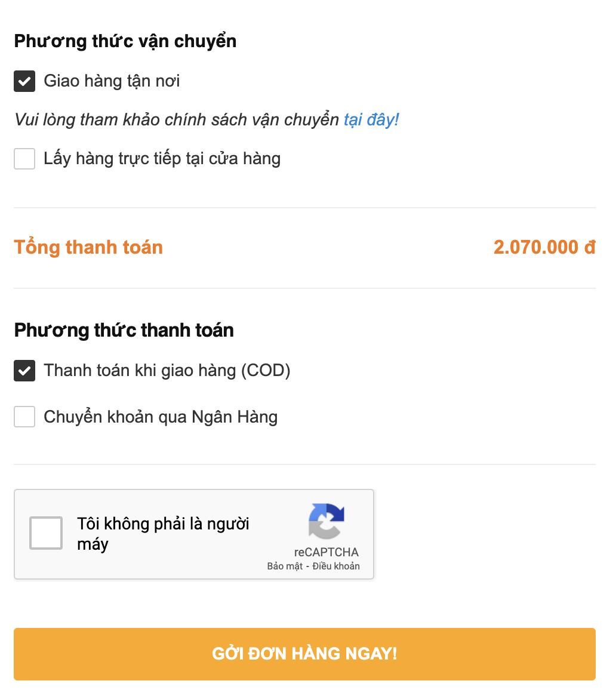Open the reCAPTCHA 'Bảo mật' privacy link
616x690 pixels.
[285, 566]
